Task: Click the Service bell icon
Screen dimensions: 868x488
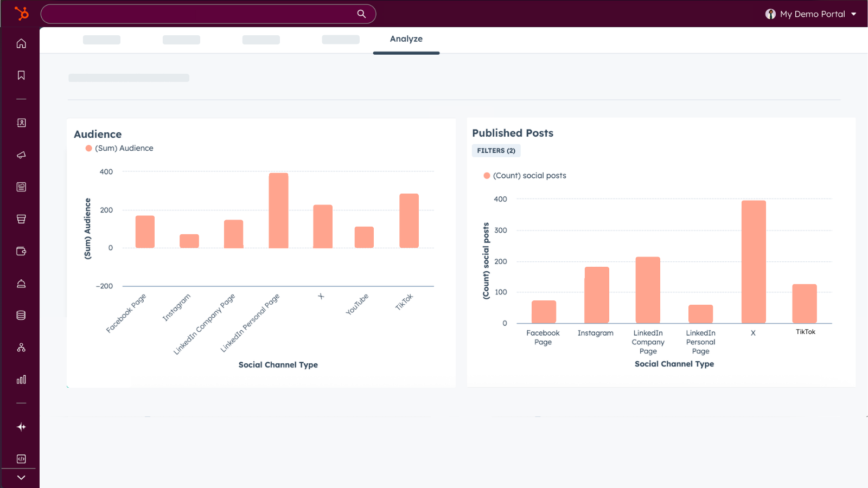Action: pyautogui.click(x=21, y=283)
